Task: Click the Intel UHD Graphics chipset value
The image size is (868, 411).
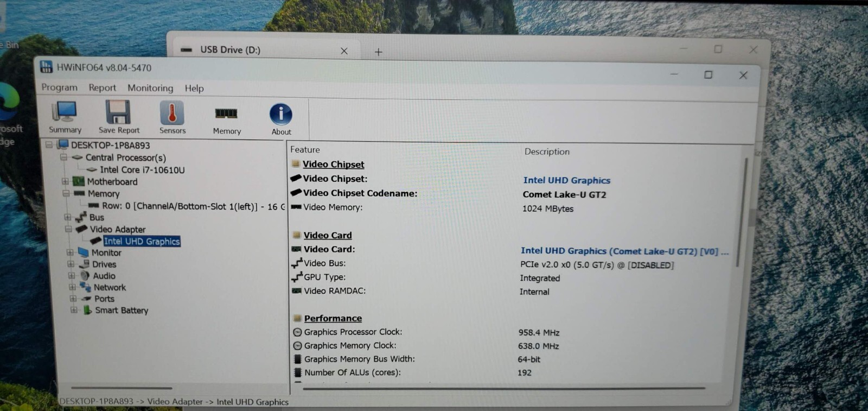Action: 567,180
